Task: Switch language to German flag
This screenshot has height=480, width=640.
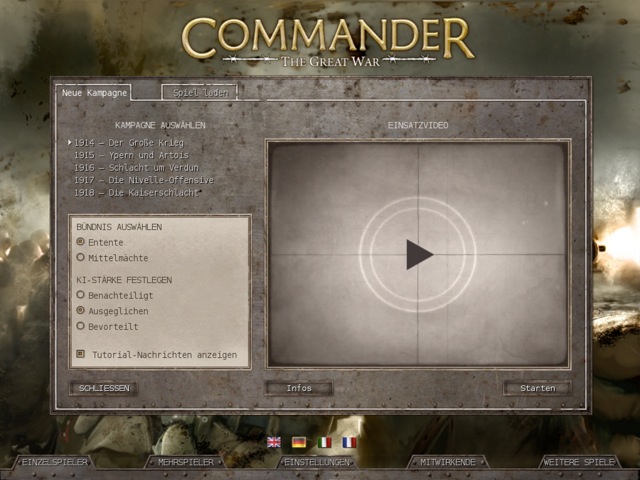Action: pos(299,442)
